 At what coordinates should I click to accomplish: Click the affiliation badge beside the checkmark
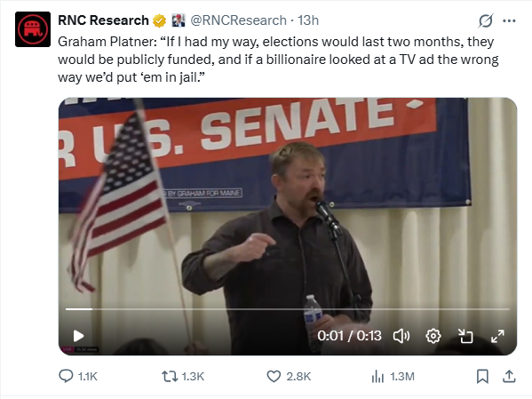[179, 20]
